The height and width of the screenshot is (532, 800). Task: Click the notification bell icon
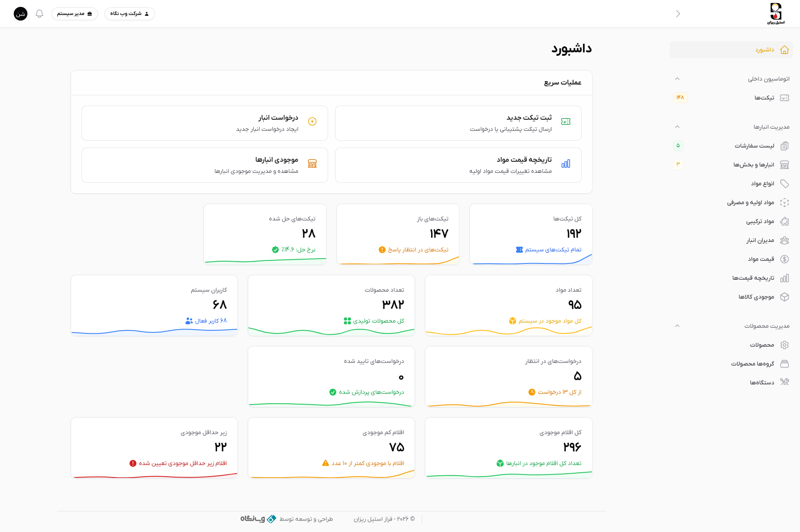point(39,14)
